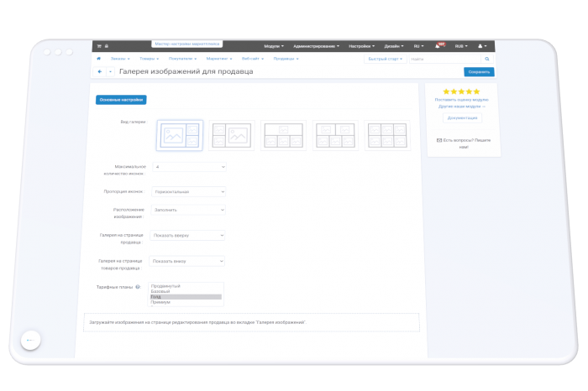Open the Галерея на странице продавца dropdown
Image resolution: width=588 pixels, height=391 pixels.
point(187,235)
